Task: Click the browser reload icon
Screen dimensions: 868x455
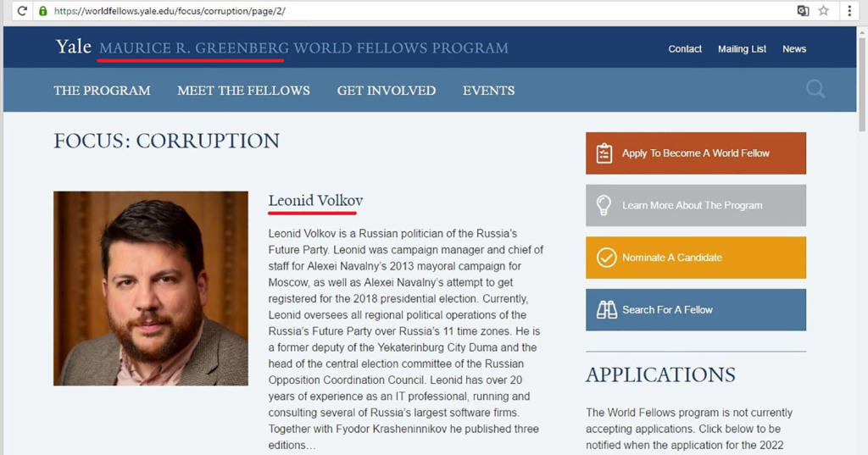Action: pyautogui.click(x=22, y=11)
